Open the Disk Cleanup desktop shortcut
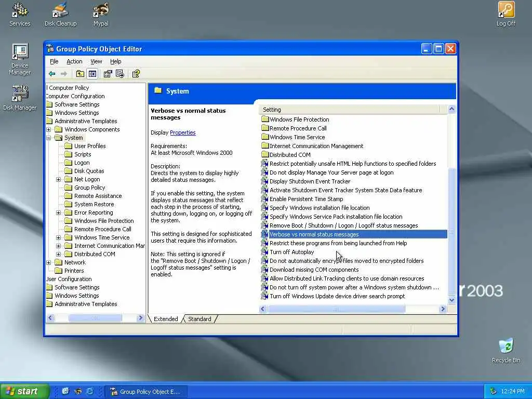 (60, 14)
